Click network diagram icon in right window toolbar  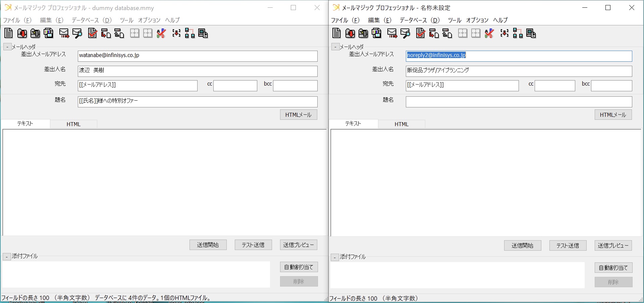click(518, 33)
